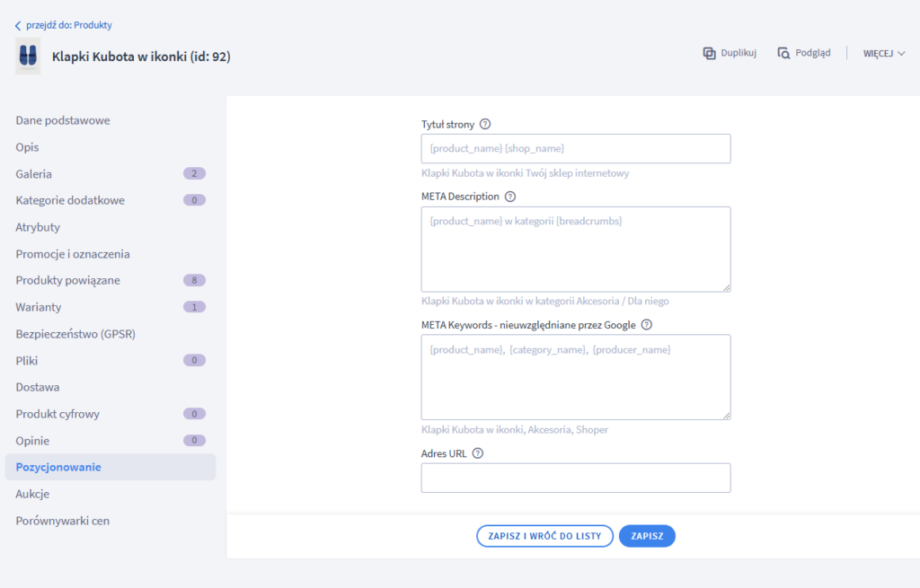Select the active Pozycjonowanie section
The width and height of the screenshot is (920, 588).
pos(111,467)
